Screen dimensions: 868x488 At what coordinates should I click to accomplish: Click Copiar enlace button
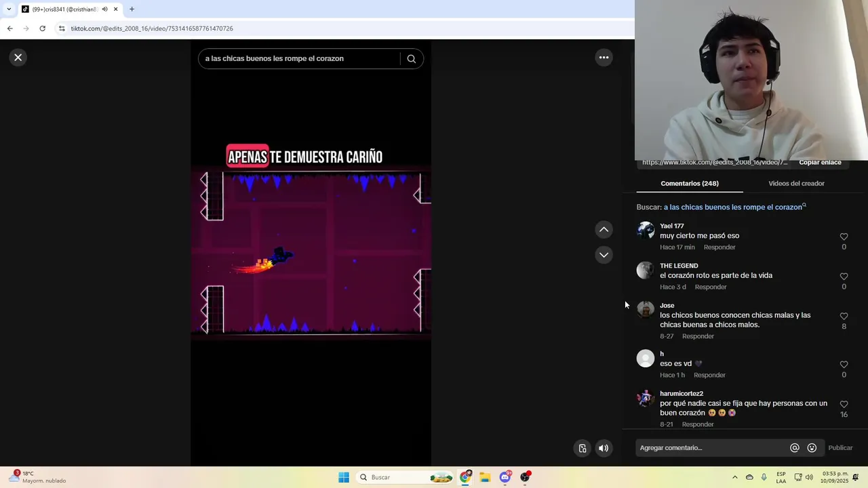coord(820,163)
